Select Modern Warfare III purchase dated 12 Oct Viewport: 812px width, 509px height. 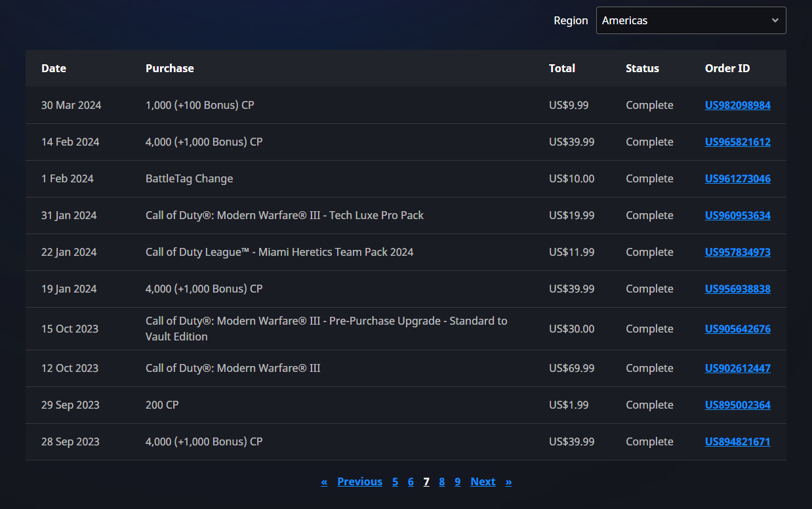click(x=233, y=368)
